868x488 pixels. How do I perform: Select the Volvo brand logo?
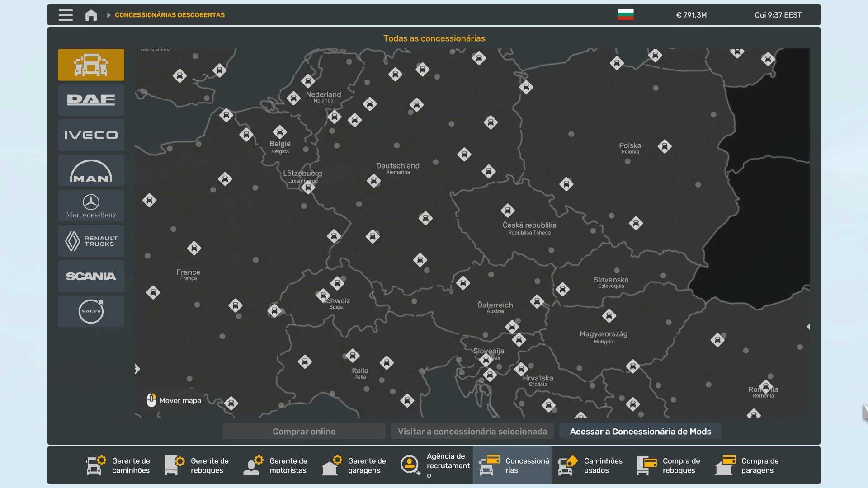point(91,311)
